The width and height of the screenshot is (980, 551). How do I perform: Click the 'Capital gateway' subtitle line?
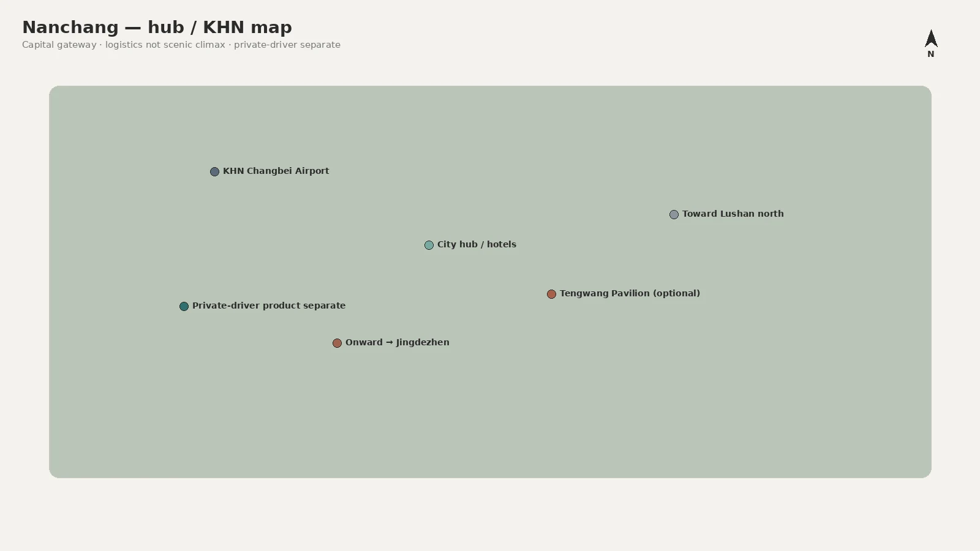pyautogui.click(x=181, y=45)
